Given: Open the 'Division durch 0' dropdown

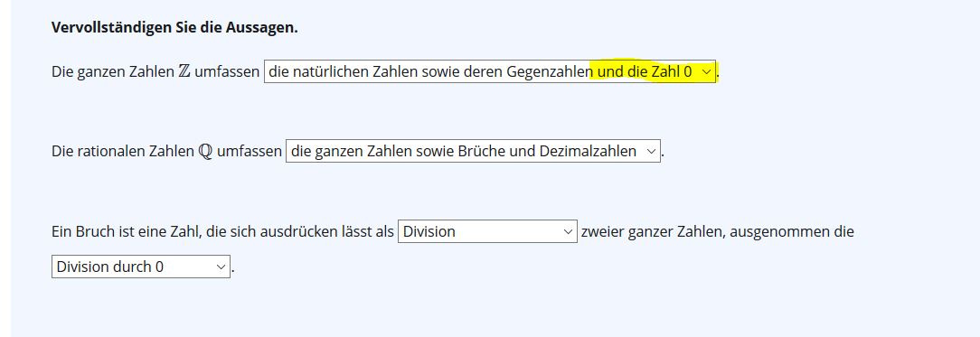Looking at the screenshot, I should point(141,267).
